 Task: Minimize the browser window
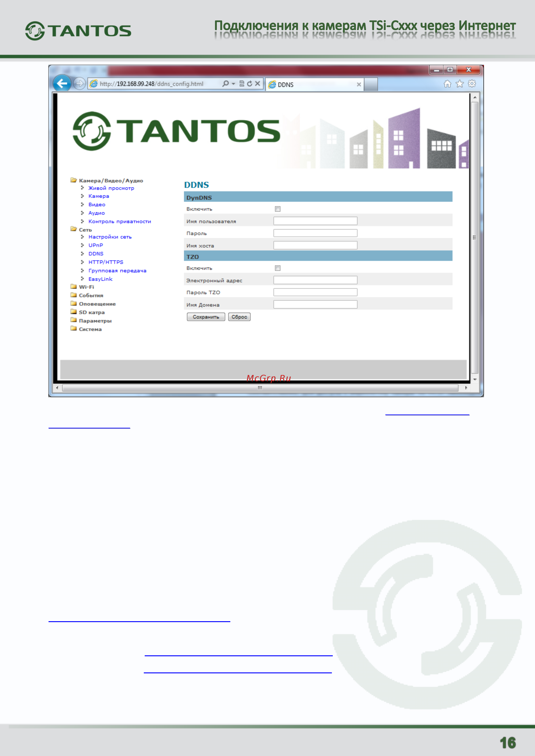(x=437, y=70)
